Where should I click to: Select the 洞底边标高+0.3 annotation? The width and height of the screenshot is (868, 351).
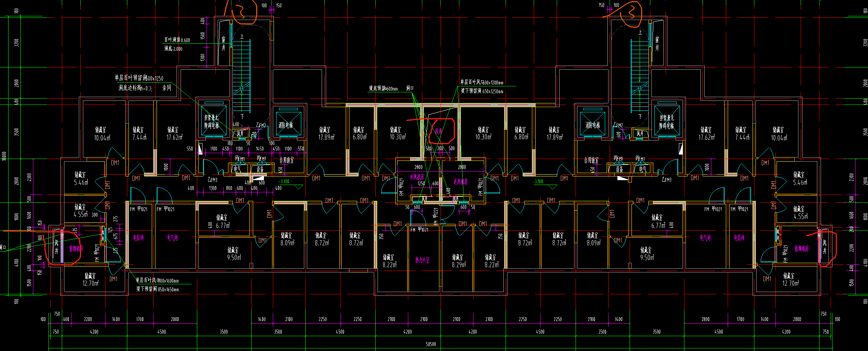[x=135, y=88]
